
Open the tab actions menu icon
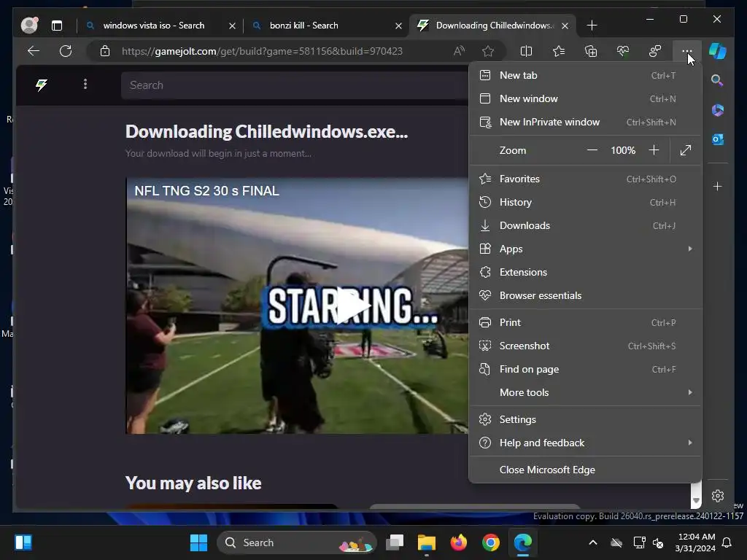57,26
